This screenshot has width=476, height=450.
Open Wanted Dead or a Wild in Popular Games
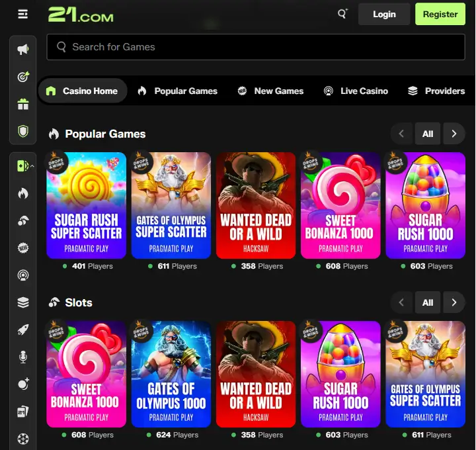coord(256,205)
